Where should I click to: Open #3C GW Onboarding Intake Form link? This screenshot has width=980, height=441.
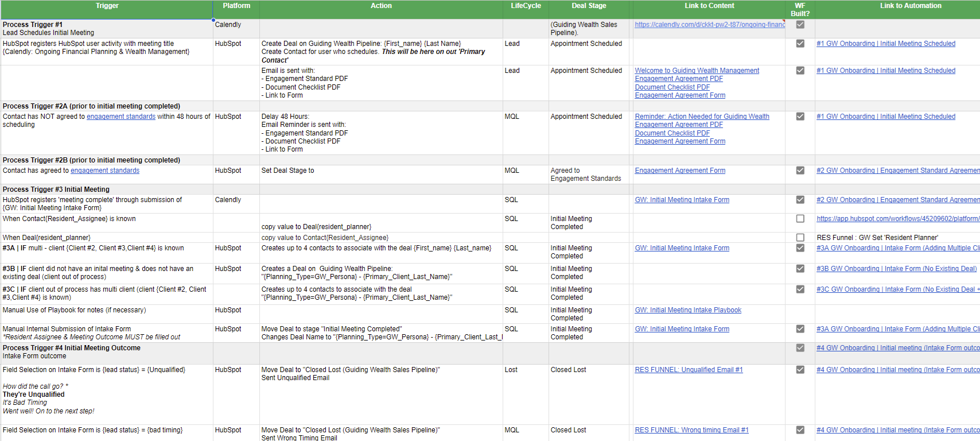[898, 289]
